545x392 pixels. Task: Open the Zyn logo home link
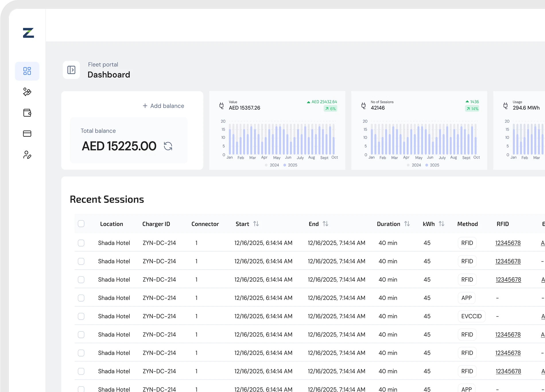(28, 33)
